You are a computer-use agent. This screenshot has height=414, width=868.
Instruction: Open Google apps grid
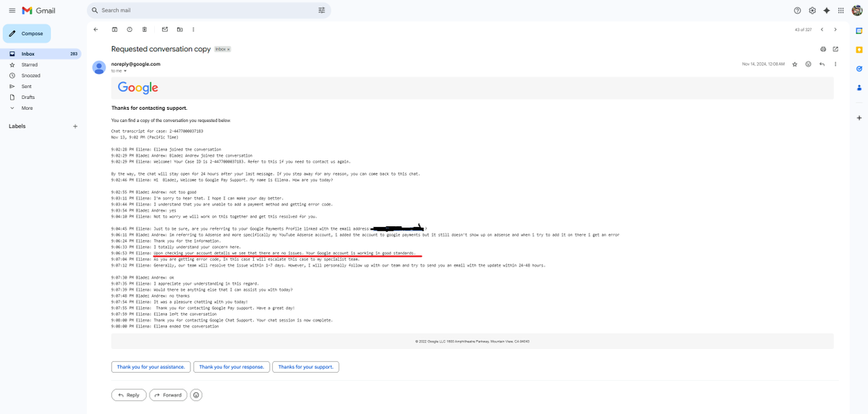pos(841,11)
